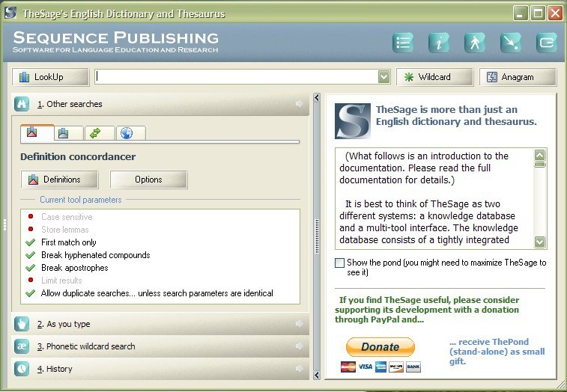Click the rightmost header icon with rectangle
The image size is (567, 392).
tap(546, 43)
